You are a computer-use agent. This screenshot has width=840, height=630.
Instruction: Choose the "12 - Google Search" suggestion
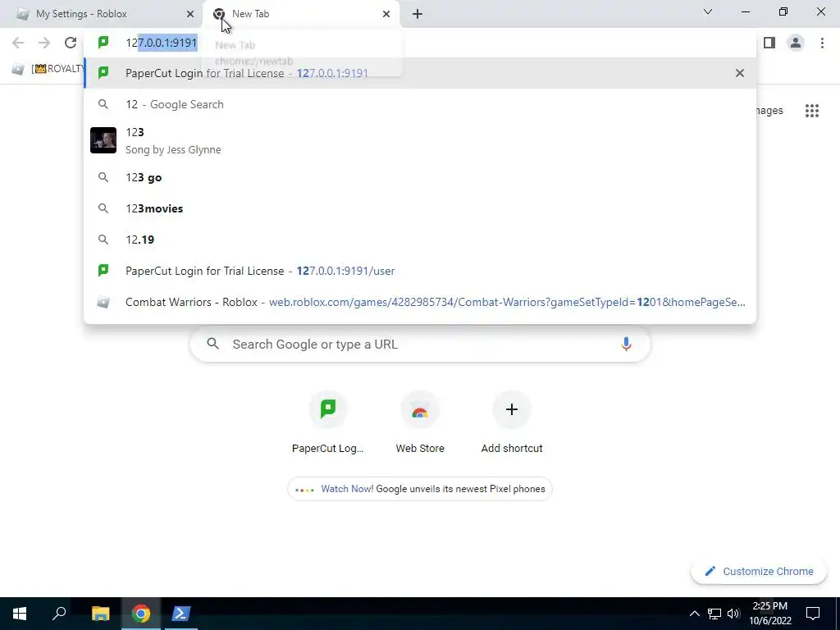click(420, 104)
